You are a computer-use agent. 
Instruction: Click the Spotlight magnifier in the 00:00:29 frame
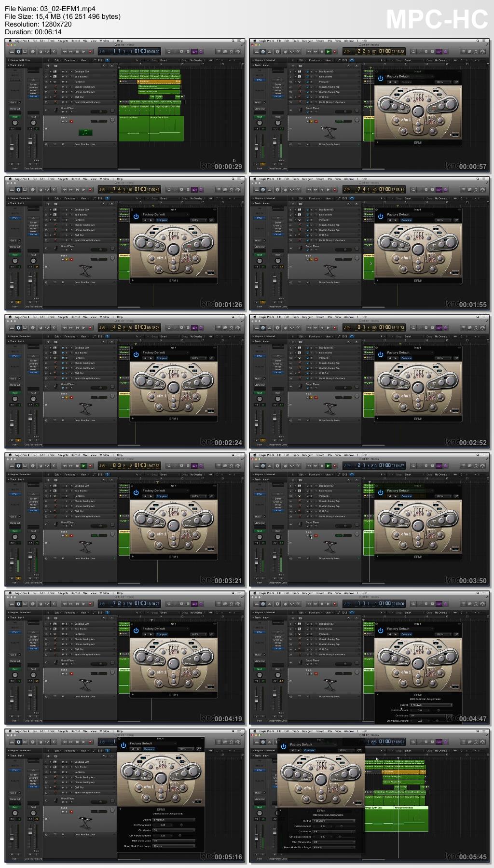pos(233,41)
